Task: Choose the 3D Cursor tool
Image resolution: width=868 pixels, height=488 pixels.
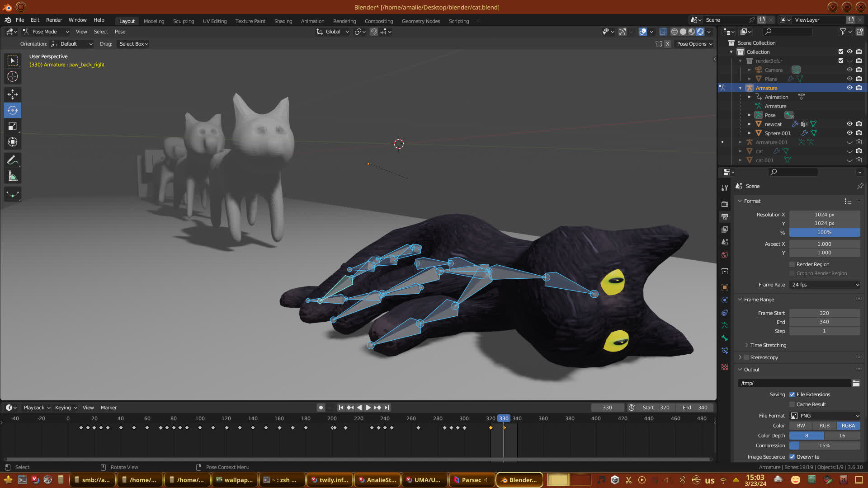Action: click(13, 76)
